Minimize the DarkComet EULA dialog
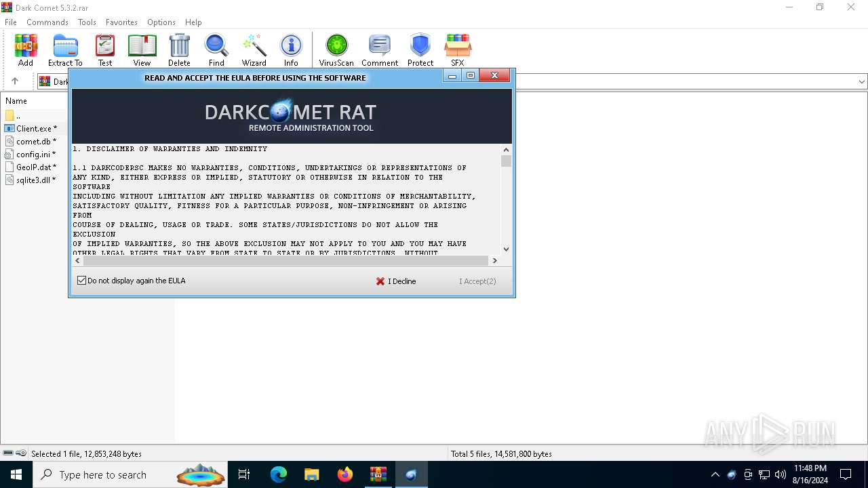Image resolution: width=868 pixels, height=488 pixels. point(452,76)
